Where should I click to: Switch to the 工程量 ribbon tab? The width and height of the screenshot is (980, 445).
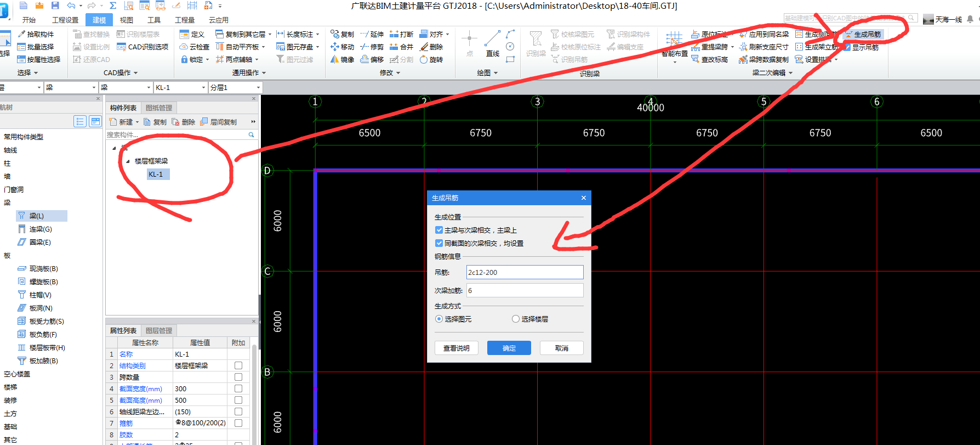pos(185,20)
